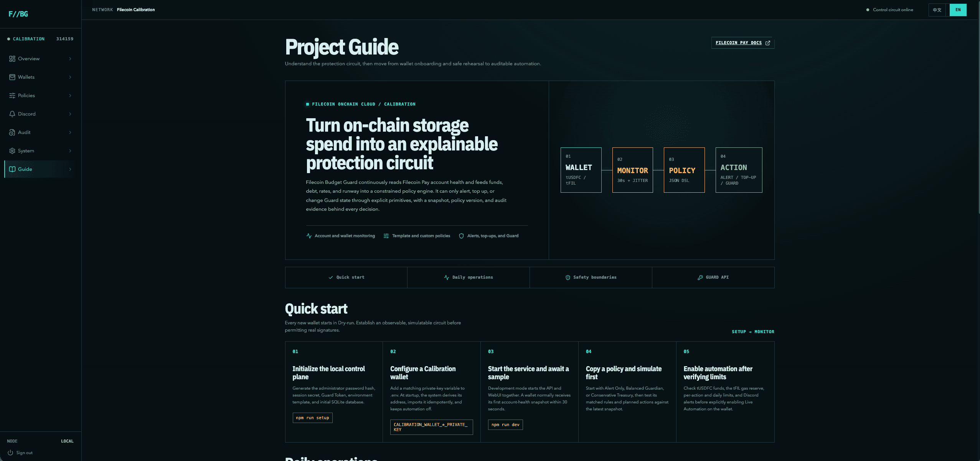Switch language to 中文
This screenshot has height=461, width=980.
click(x=937, y=10)
